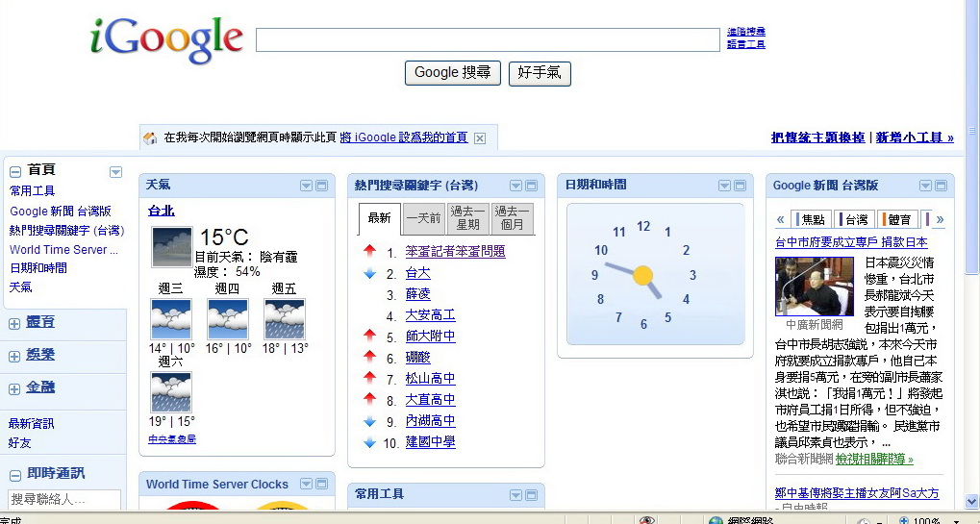This screenshot has height=524, width=980.
Task: Open the Google 新聞 gadget menu dropdown
Action: [x=925, y=186]
